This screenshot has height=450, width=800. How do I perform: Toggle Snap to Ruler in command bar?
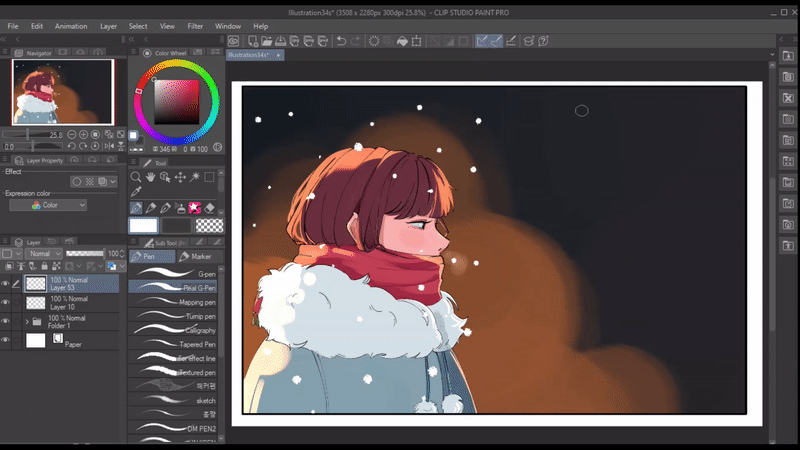tap(482, 41)
